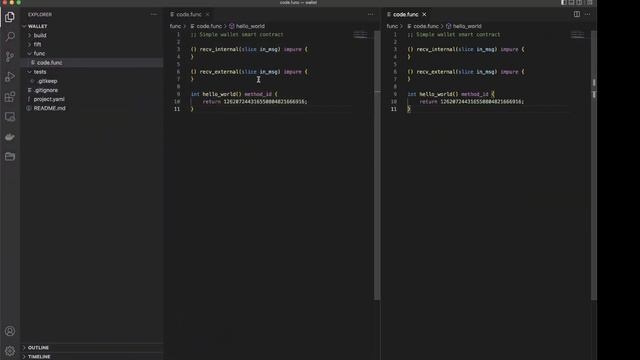Collapse the func folder
This screenshot has width=640, height=360.
point(92,53)
